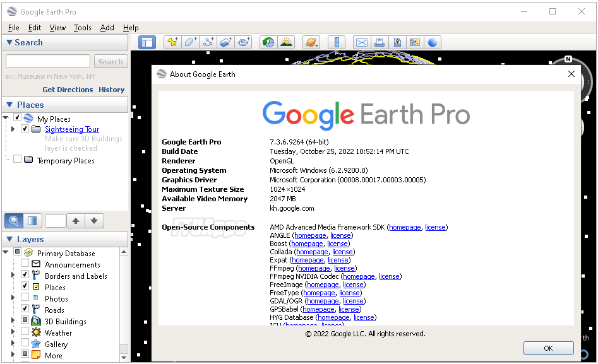Viewport: 598px width, 364px height.
Task: Click the Weather sun icon
Action: click(36, 332)
